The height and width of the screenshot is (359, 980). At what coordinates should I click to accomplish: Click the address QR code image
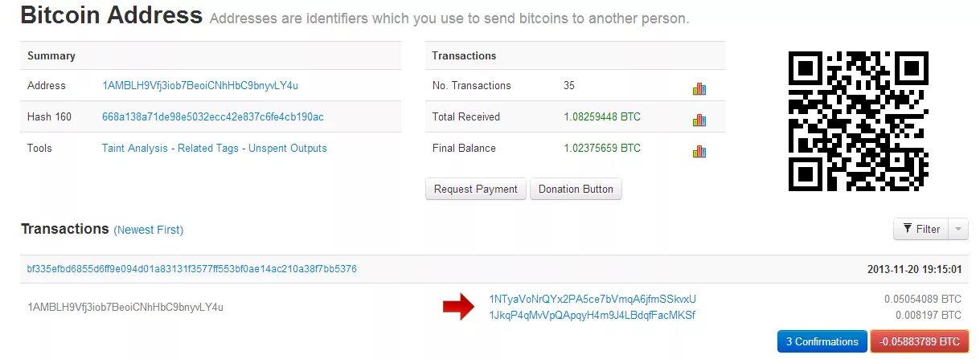858,121
